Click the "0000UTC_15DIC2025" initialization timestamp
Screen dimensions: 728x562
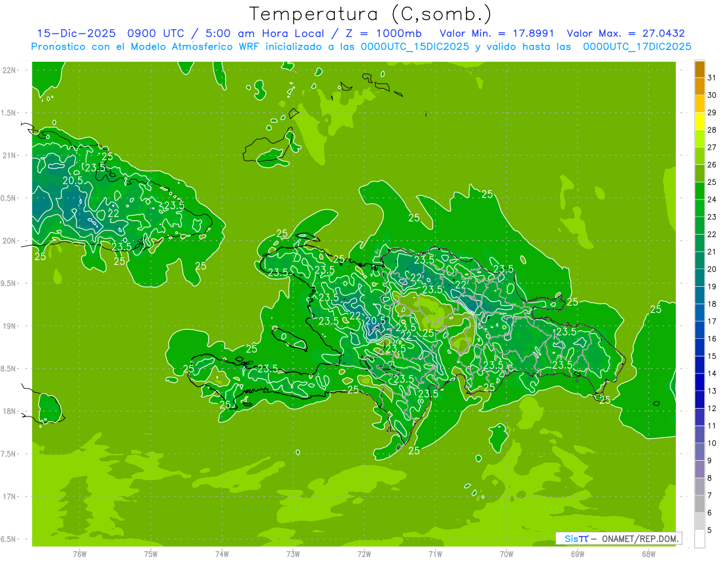pyautogui.click(x=415, y=47)
